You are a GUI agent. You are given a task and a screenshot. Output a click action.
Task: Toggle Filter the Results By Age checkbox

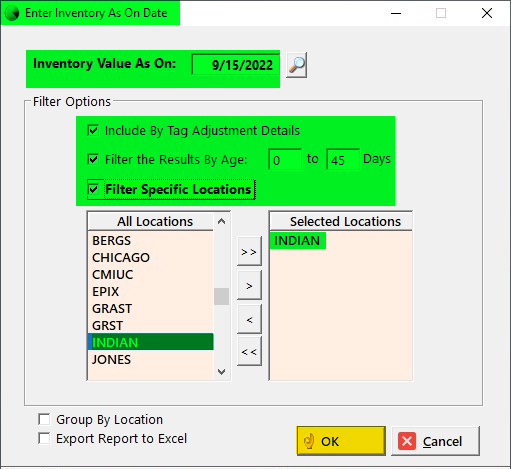pyautogui.click(x=93, y=159)
